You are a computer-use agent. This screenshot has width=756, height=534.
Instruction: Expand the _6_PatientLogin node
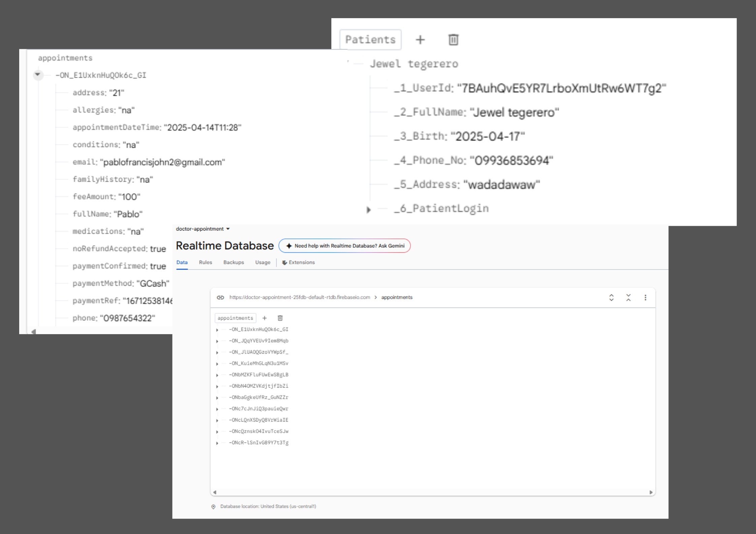pos(368,210)
